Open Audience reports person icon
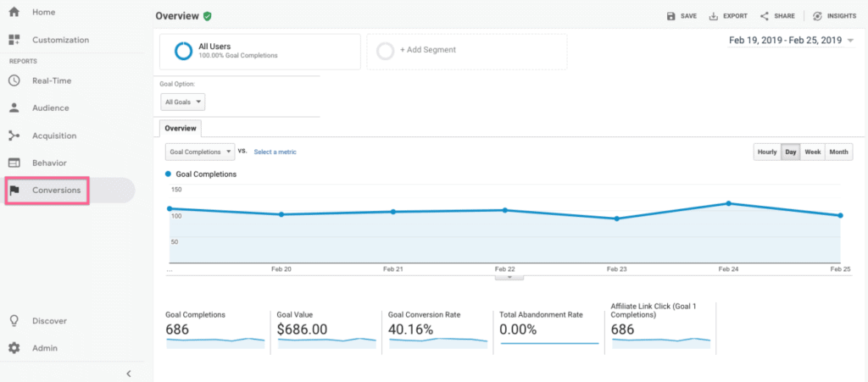Viewport: 868px width, 382px height. click(x=14, y=108)
